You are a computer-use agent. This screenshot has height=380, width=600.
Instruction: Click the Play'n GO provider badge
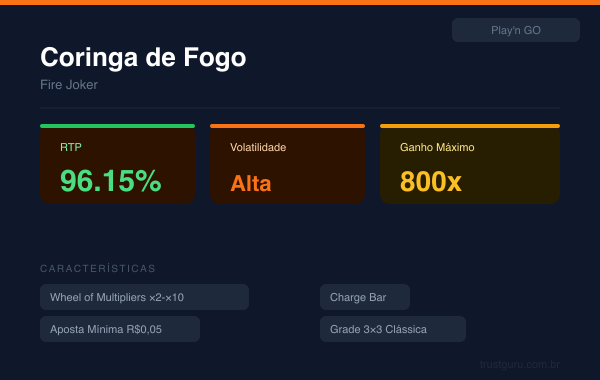click(515, 30)
